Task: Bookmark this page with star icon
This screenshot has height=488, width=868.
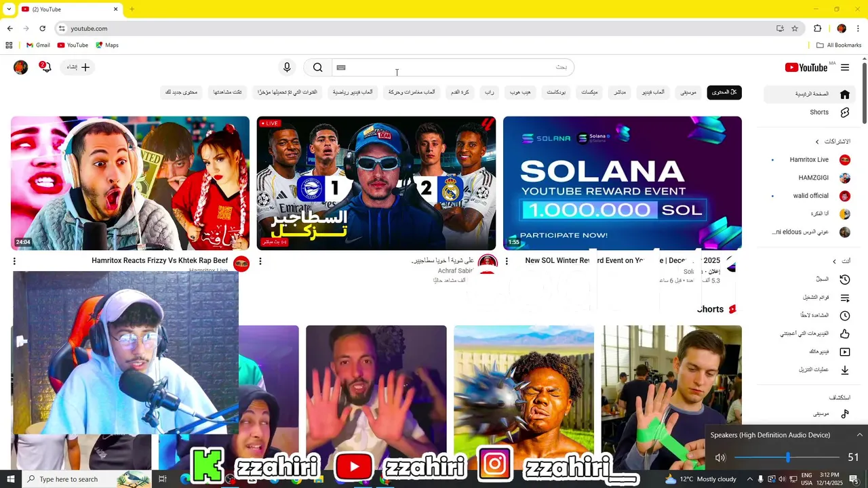Action: click(795, 28)
